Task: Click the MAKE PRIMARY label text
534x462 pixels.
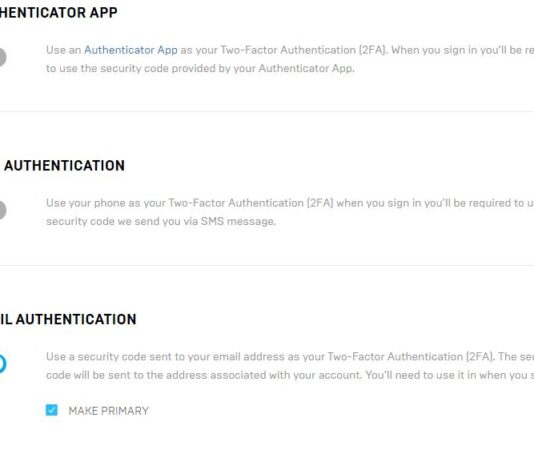Action: pos(109,411)
